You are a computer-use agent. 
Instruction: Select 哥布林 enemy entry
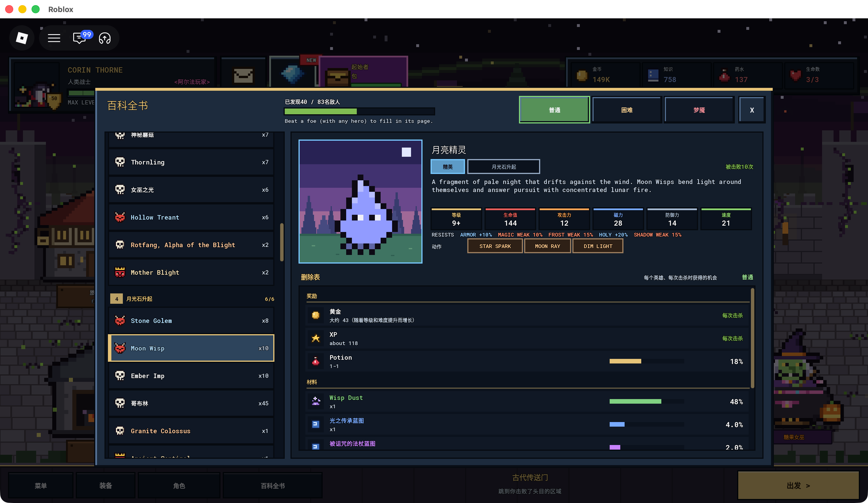[191, 403]
